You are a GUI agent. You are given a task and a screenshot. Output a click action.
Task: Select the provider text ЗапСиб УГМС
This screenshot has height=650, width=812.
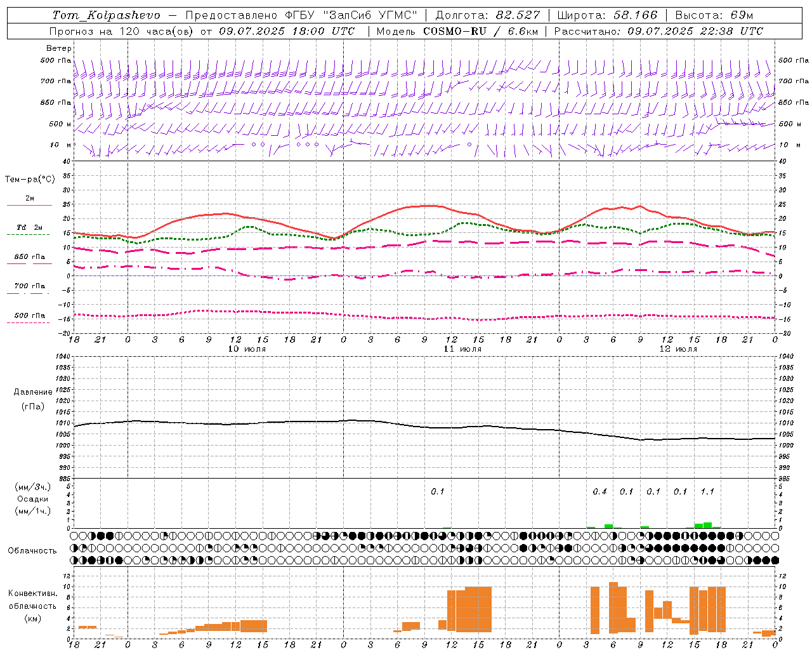coord(371,15)
